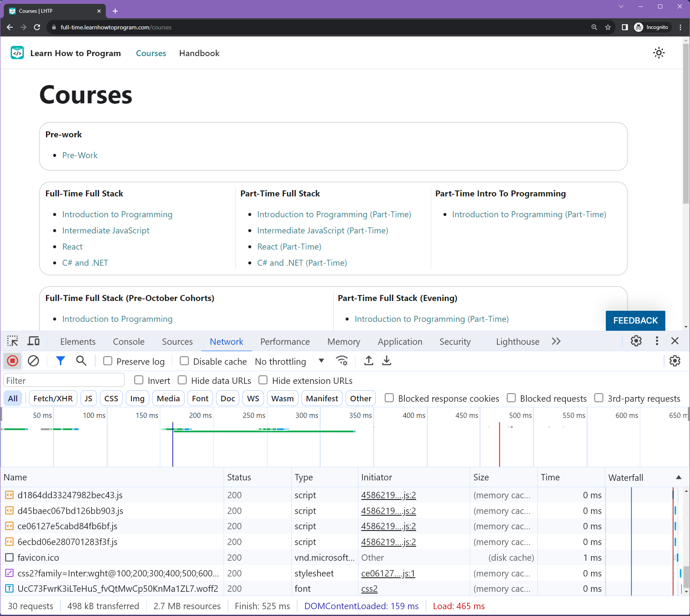Switch to the Console tab
Viewport: 690px width, 616px height.
129,342
